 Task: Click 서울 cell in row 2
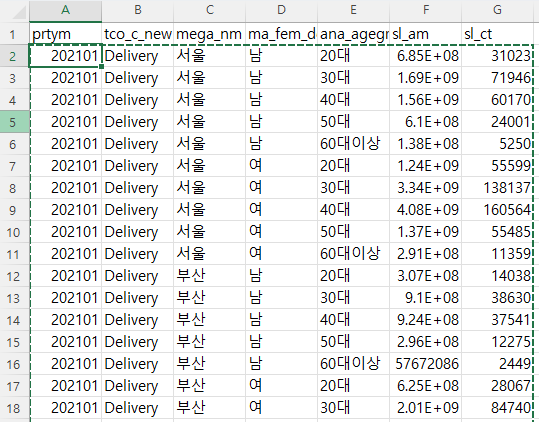click(210, 56)
